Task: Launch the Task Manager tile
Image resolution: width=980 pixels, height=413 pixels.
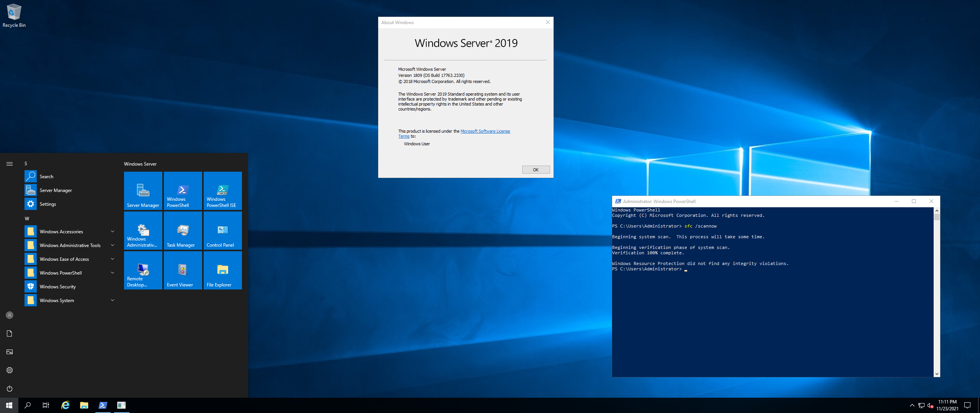Action: pos(183,230)
